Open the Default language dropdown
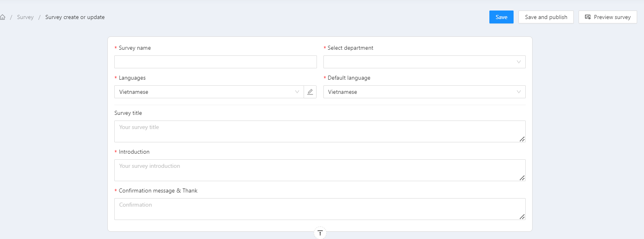The image size is (644, 239). [x=424, y=92]
